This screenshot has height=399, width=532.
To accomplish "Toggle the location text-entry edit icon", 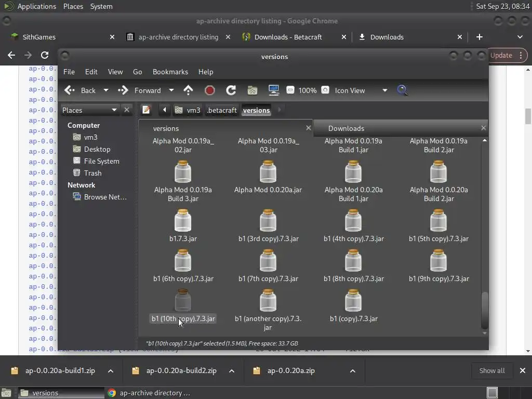I will click(x=146, y=110).
